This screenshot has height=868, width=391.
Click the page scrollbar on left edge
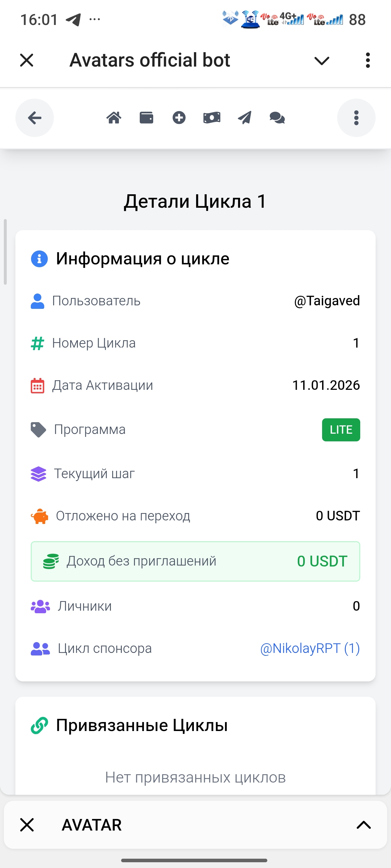(5, 252)
